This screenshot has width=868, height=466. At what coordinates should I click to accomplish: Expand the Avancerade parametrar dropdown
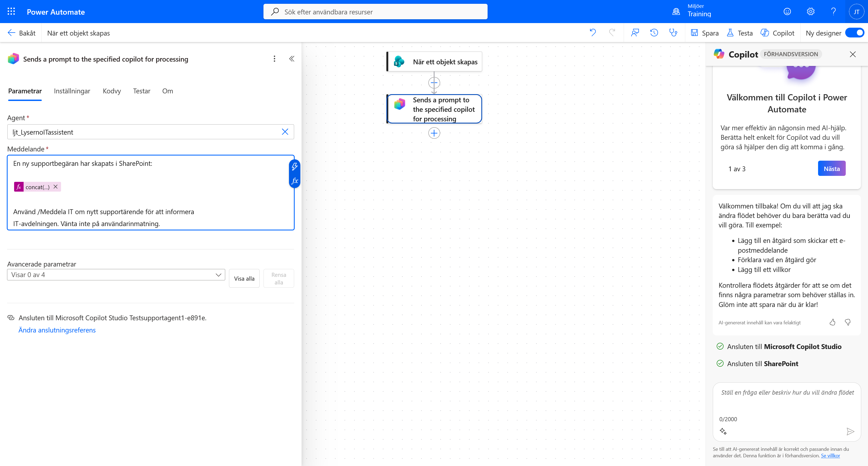(x=116, y=275)
